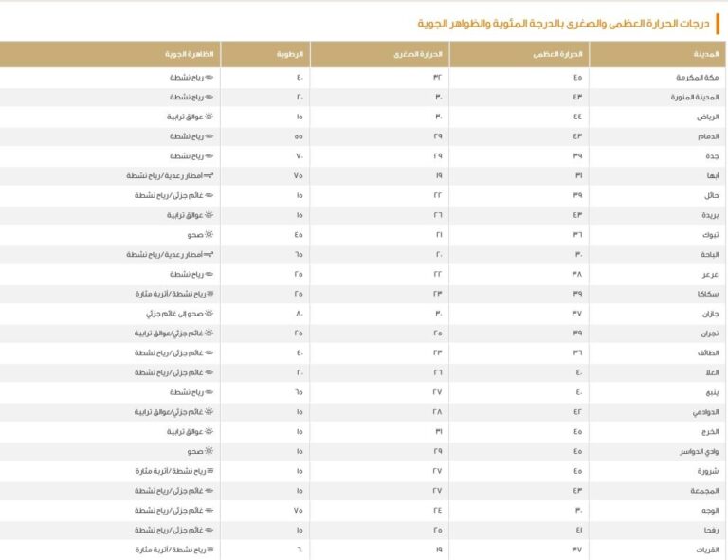
Task: Click the المدينة column header
Action: (706, 54)
